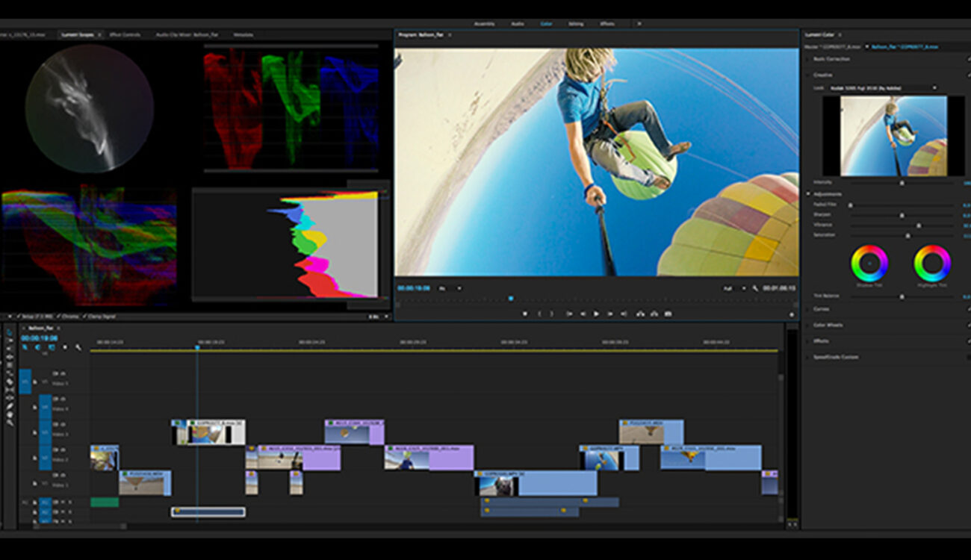Click Play in the Program monitor

[x=596, y=314]
